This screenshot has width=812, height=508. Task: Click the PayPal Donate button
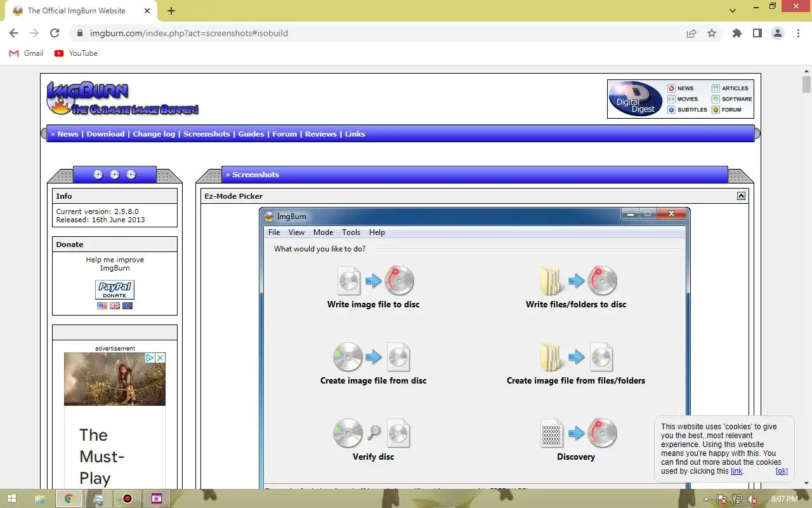coord(115,290)
